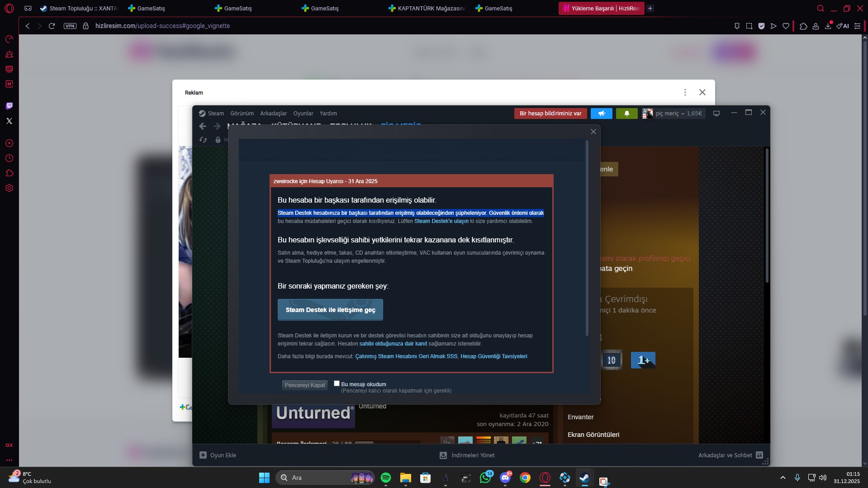Open 'sahibi olduğunuza dair kanıt' link

[x=393, y=344]
